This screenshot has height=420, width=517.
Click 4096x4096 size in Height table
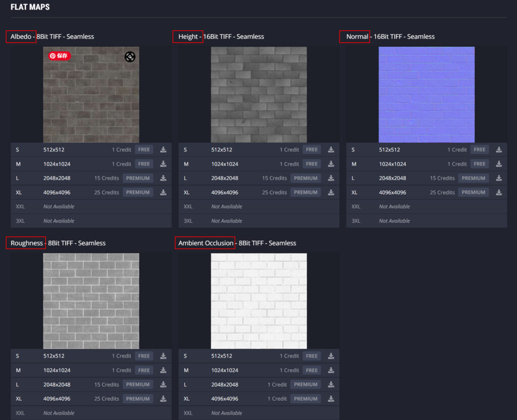coord(225,192)
